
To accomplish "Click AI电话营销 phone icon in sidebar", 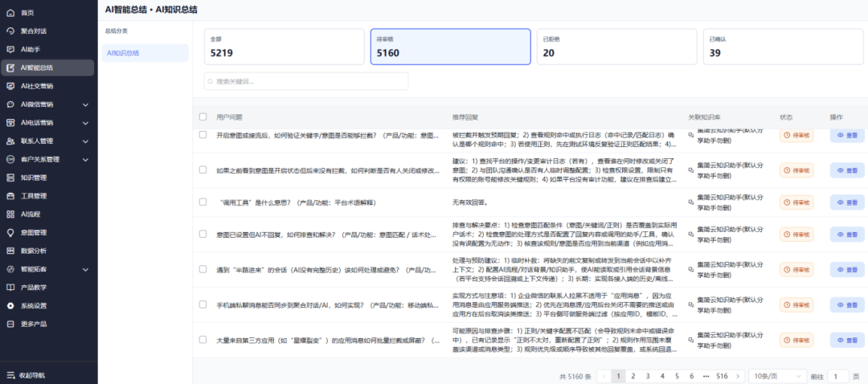I will [x=10, y=122].
